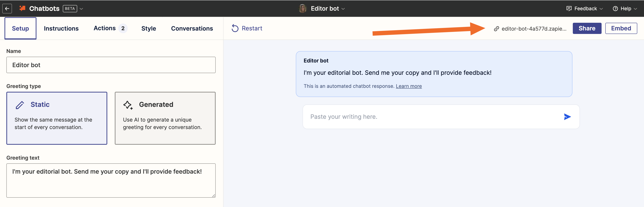Screen dimensions: 644x207
Task: Click the BETA badge label
Action: tap(70, 8)
